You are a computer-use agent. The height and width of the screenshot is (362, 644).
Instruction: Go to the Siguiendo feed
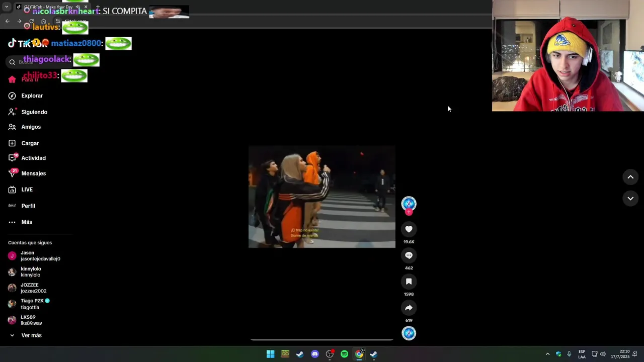coord(28,112)
